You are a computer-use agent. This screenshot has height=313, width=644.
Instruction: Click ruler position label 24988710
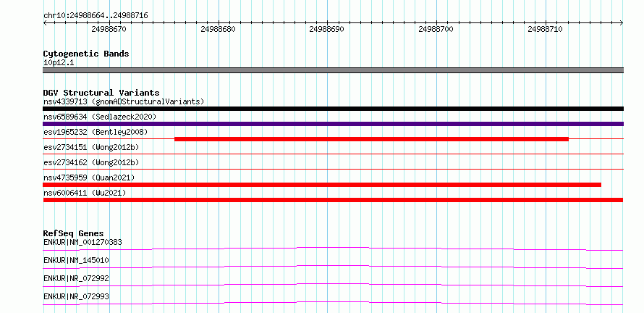[x=545, y=29]
